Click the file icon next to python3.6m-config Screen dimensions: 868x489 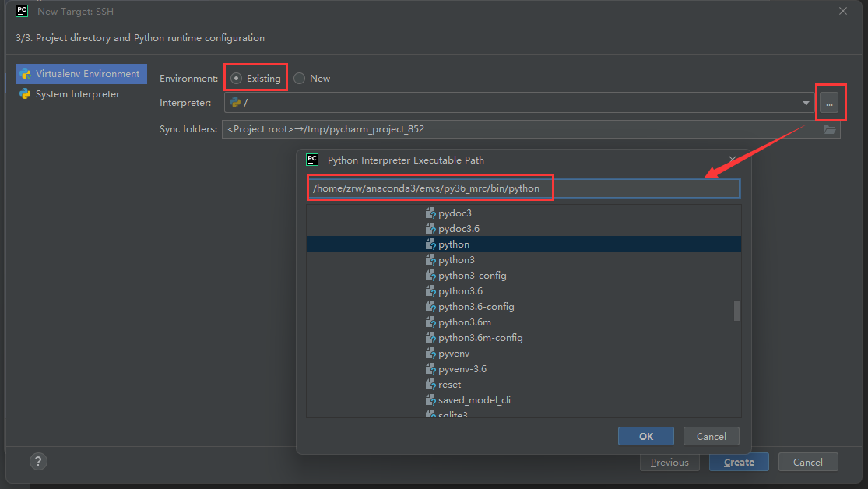tap(430, 338)
